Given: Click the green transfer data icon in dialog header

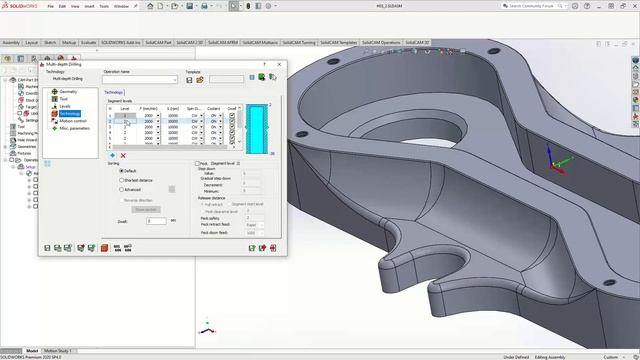Looking at the screenshot, I should pyautogui.click(x=262, y=77).
